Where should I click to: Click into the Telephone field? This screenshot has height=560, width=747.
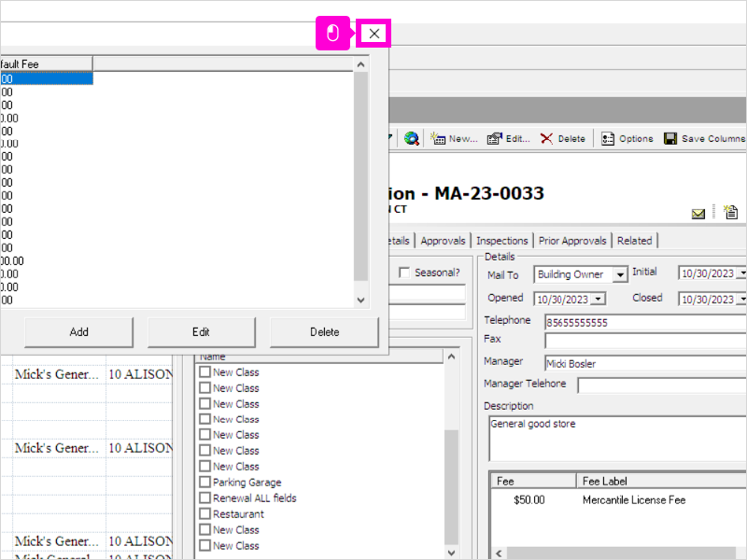[x=645, y=322]
